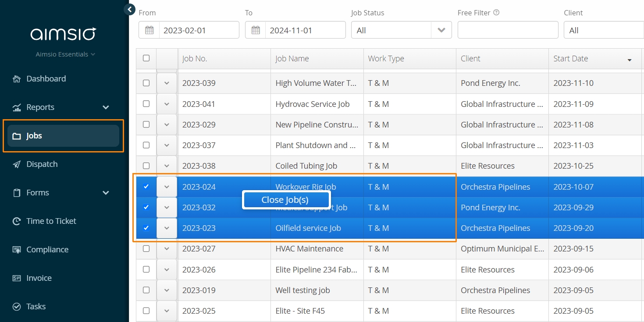The width and height of the screenshot is (644, 322).
Task: Expand row actions for job 2023-019
Action: [x=167, y=290]
